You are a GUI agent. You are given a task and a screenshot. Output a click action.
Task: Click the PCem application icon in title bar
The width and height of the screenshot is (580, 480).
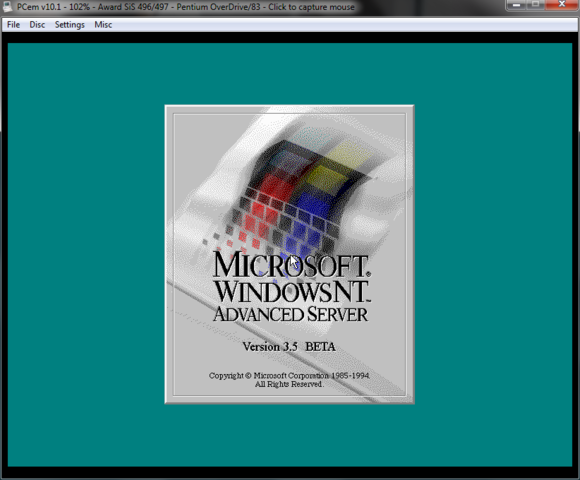[7, 7]
